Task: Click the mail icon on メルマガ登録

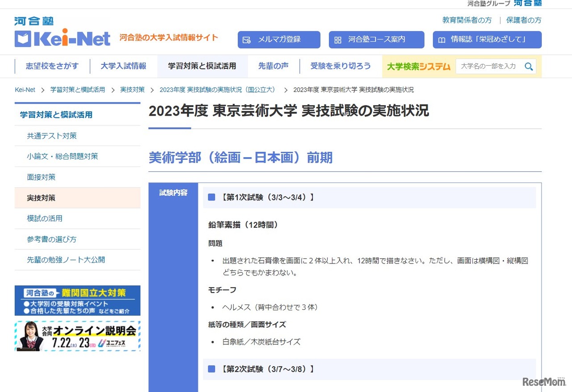Action: click(x=246, y=40)
